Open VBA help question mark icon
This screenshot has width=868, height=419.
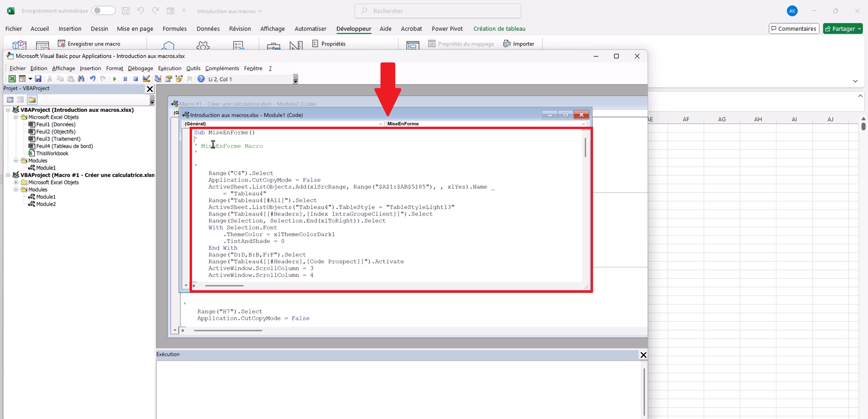click(x=201, y=79)
